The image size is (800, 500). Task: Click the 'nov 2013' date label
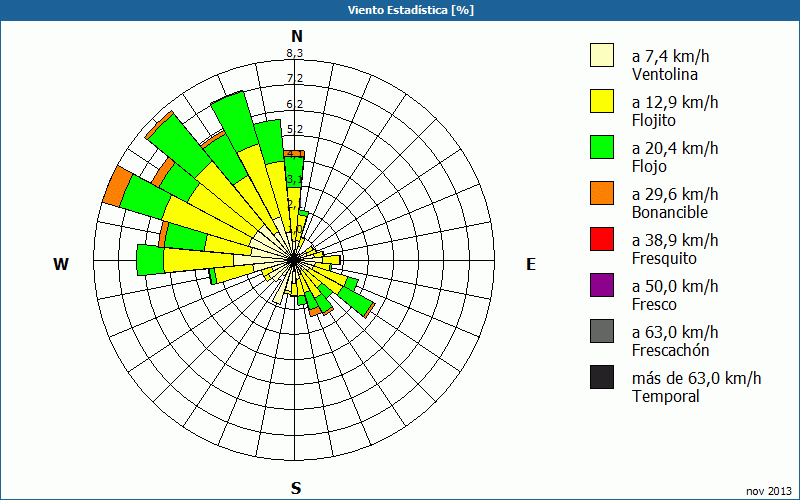[769, 491]
